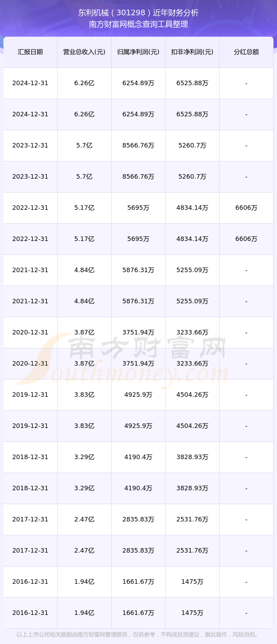Image resolution: width=277 pixels, height=644 pixels.
Task: Click the first 6606万 dividend cell
Action: pyautogui.click(x=246, y=208)
